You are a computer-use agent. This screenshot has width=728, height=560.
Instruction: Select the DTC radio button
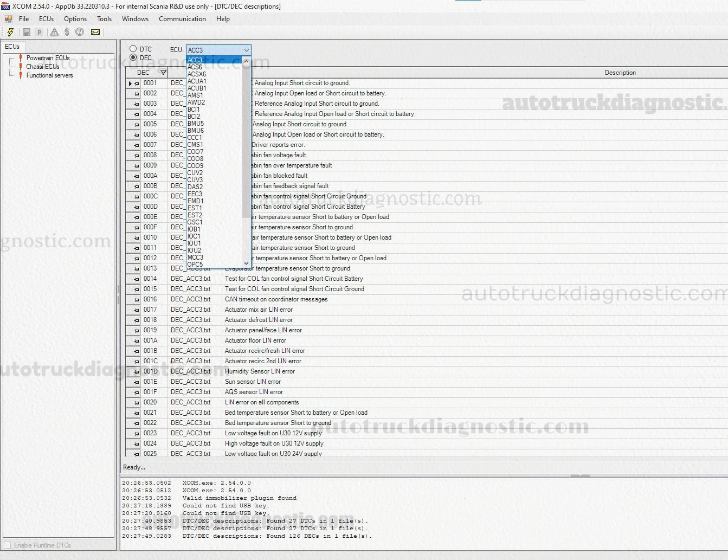[x=133, y=49]
